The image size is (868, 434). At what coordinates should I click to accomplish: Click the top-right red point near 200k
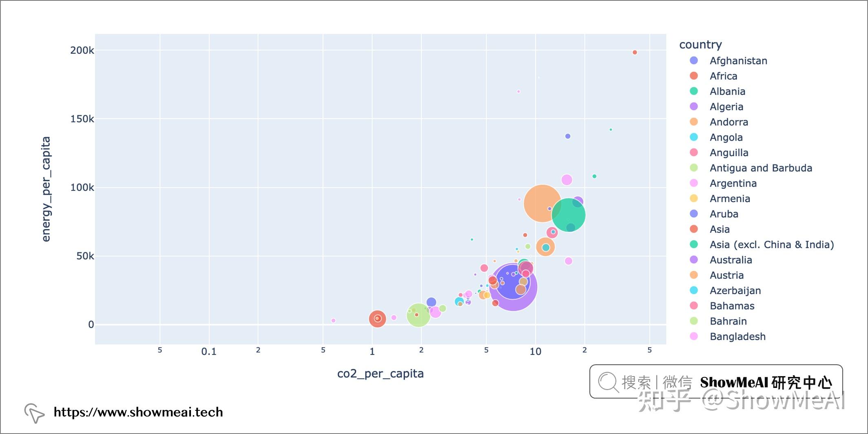(x=635, y=52)
